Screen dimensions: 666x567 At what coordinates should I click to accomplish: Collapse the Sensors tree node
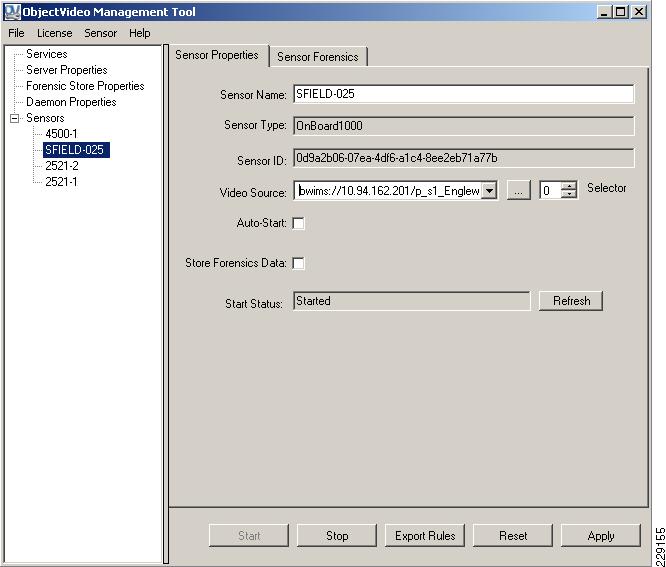(x=14, y=118)
